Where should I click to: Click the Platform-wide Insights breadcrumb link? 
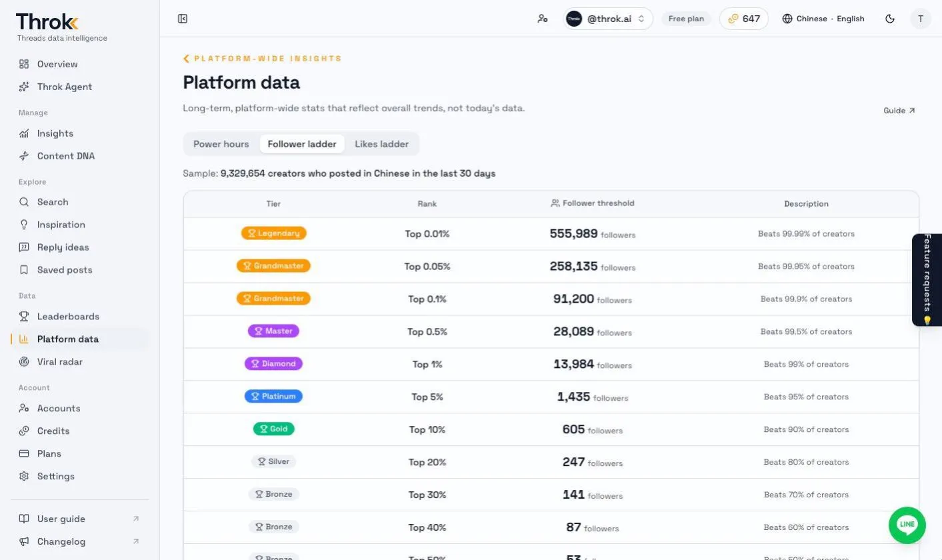[x=268, y=59]
